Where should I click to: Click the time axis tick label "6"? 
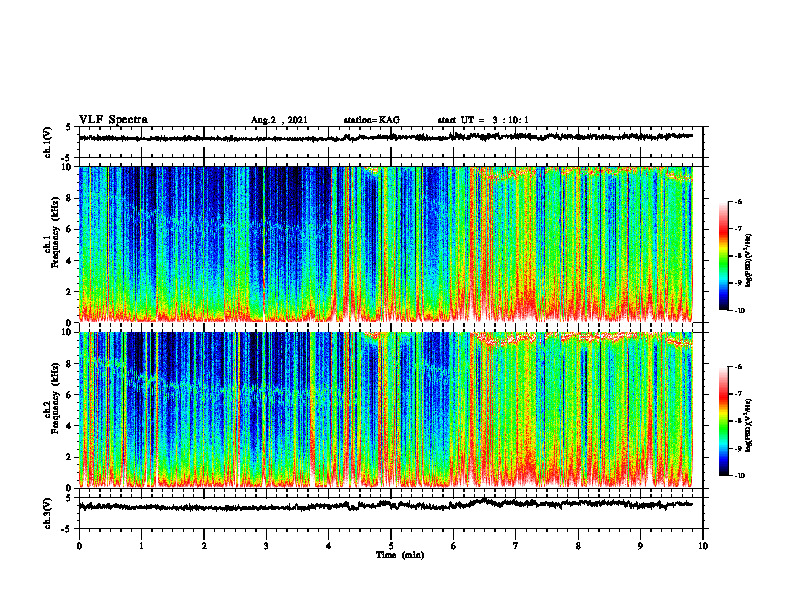point(454,546)
